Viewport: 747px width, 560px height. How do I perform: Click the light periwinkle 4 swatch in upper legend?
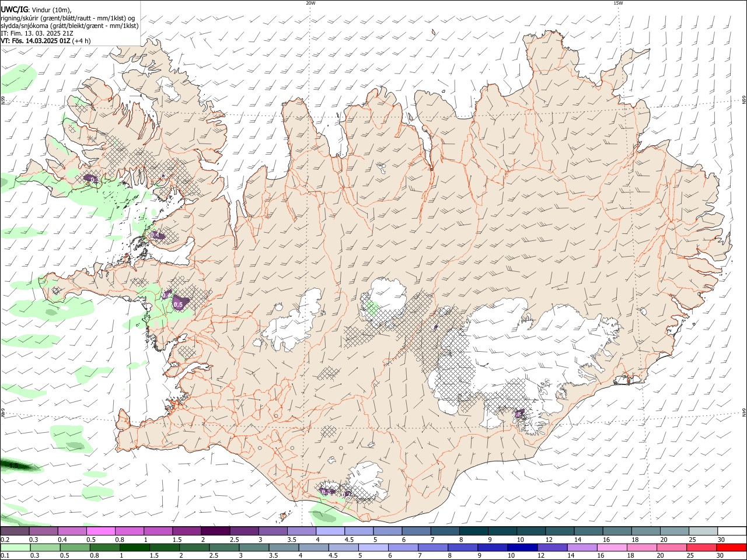pos(330,531)
